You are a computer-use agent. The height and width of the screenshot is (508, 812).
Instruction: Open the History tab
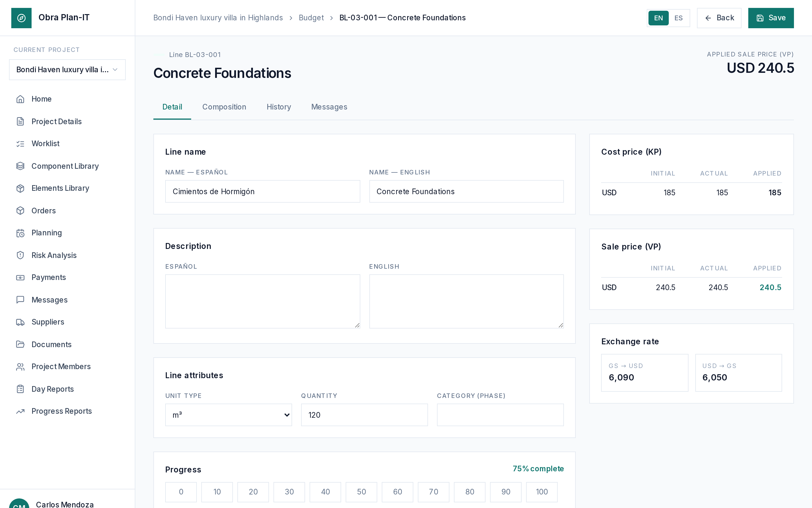pyautogui.click(x=279, y=107)
